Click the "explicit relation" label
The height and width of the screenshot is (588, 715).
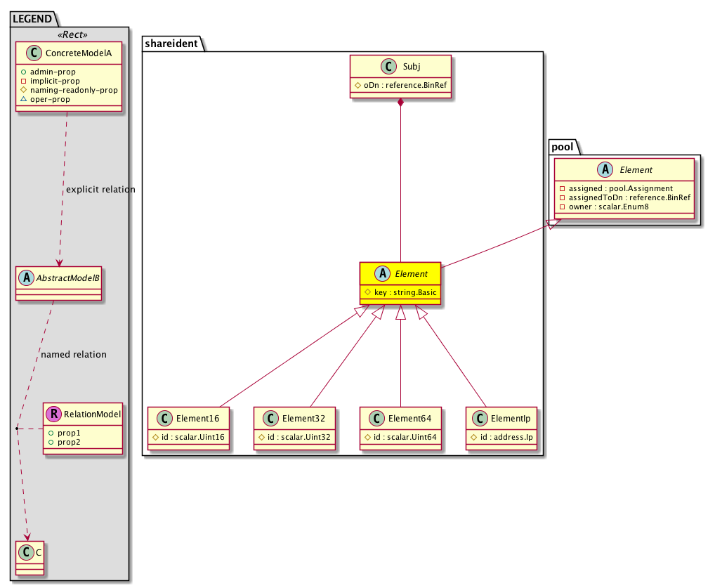[x=100, y=190]
